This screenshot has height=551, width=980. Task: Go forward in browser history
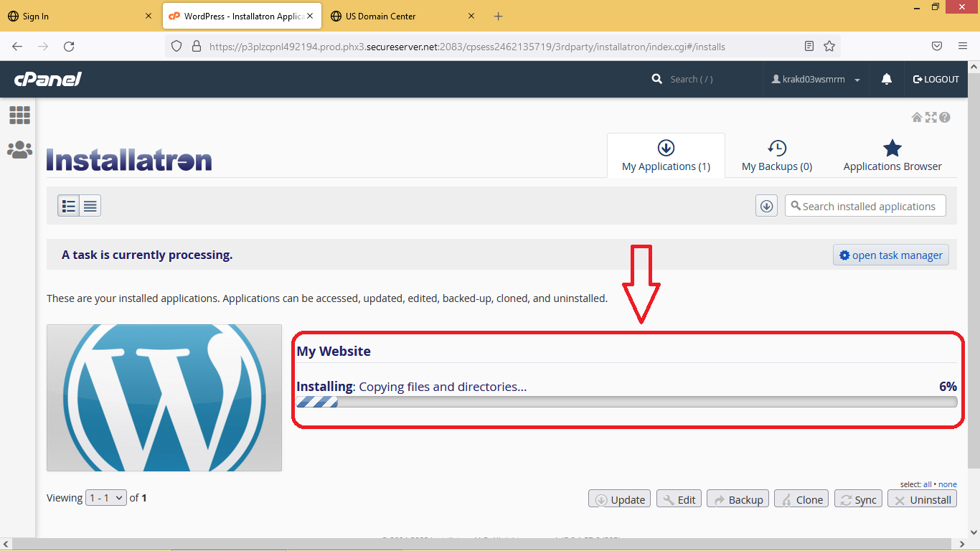[x=43, y=46]
